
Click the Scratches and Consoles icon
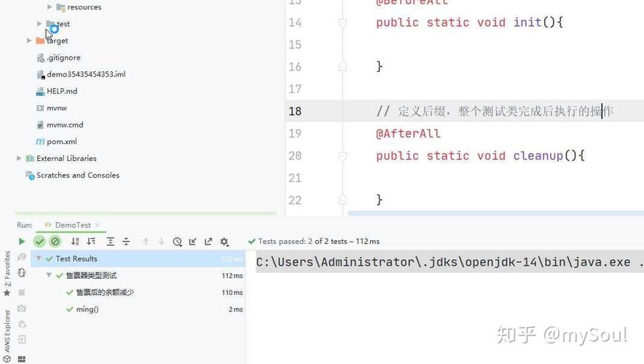(30, 175)
